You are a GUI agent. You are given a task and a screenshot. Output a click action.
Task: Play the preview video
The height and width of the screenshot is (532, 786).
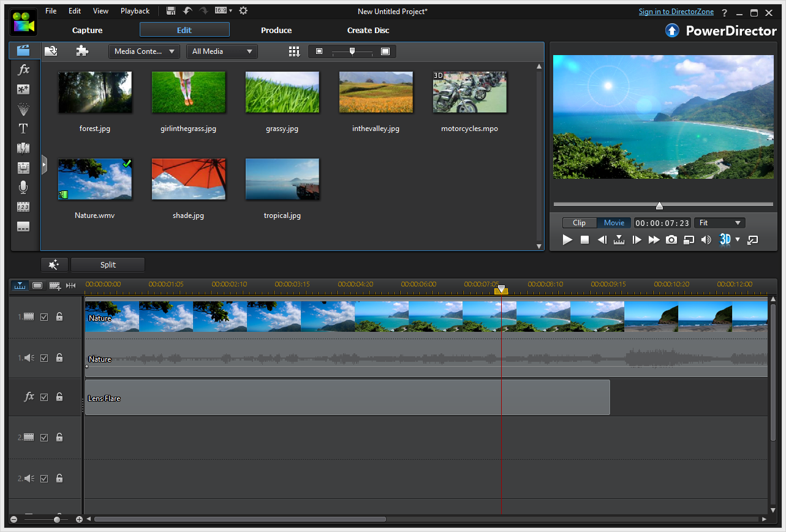567,240
